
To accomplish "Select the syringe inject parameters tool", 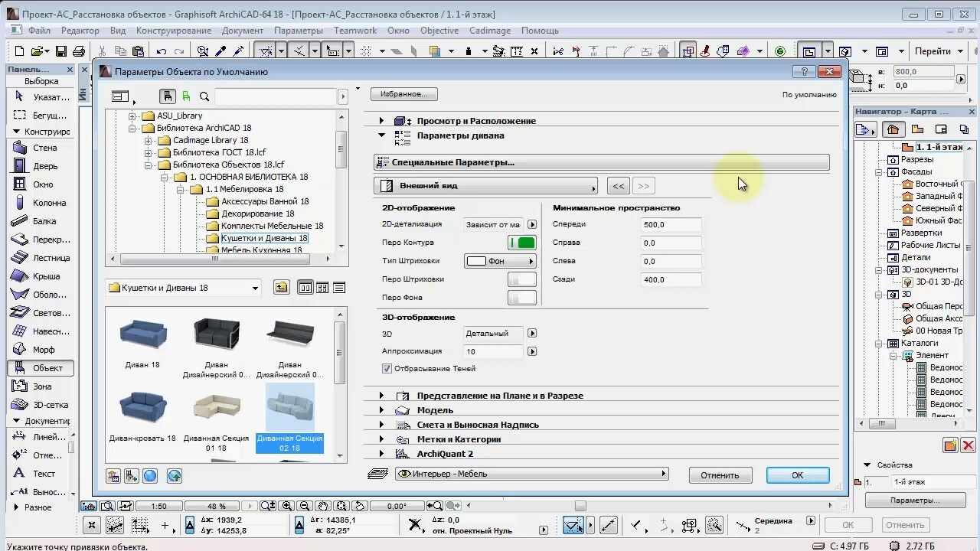I will point(238,51).
